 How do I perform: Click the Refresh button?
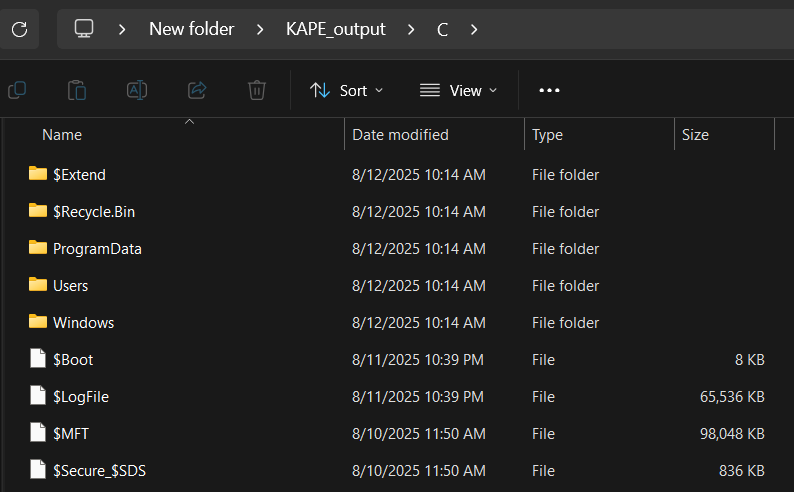pos(18,29)
